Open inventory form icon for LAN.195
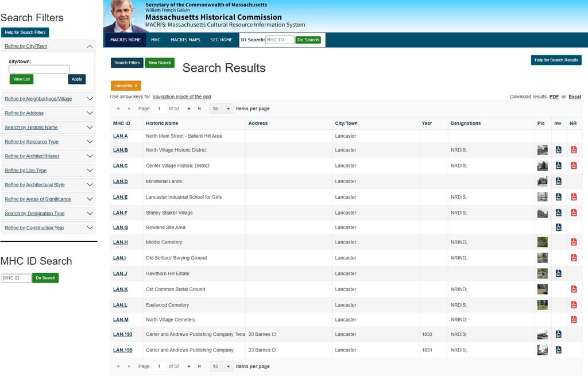The image size is (588, 379). click(558, 349)
